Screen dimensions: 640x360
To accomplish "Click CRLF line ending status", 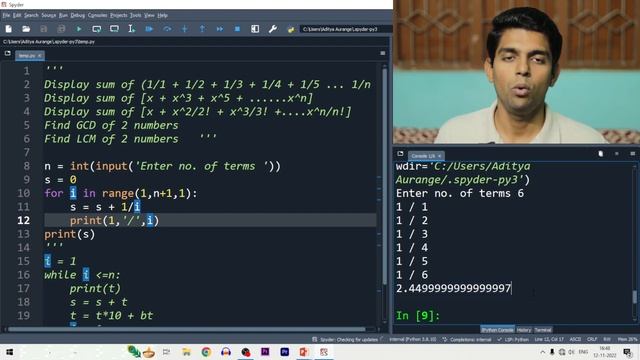I will (592, 340).
